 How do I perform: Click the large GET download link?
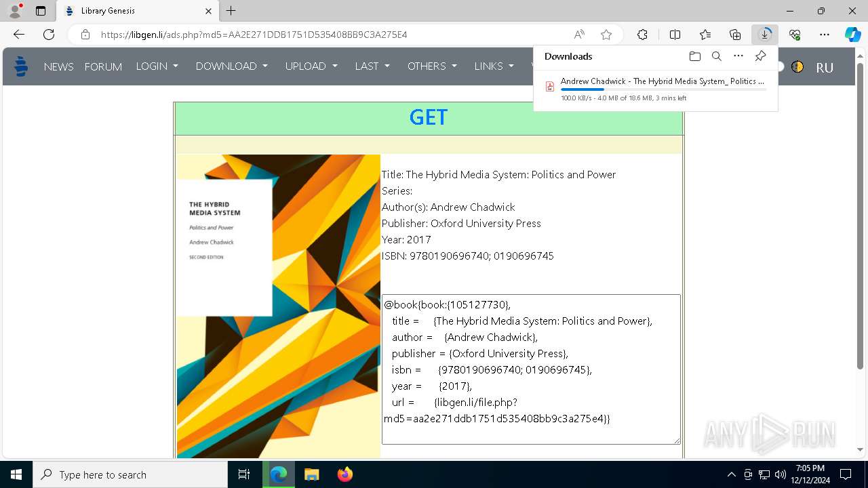pos(429,117)
